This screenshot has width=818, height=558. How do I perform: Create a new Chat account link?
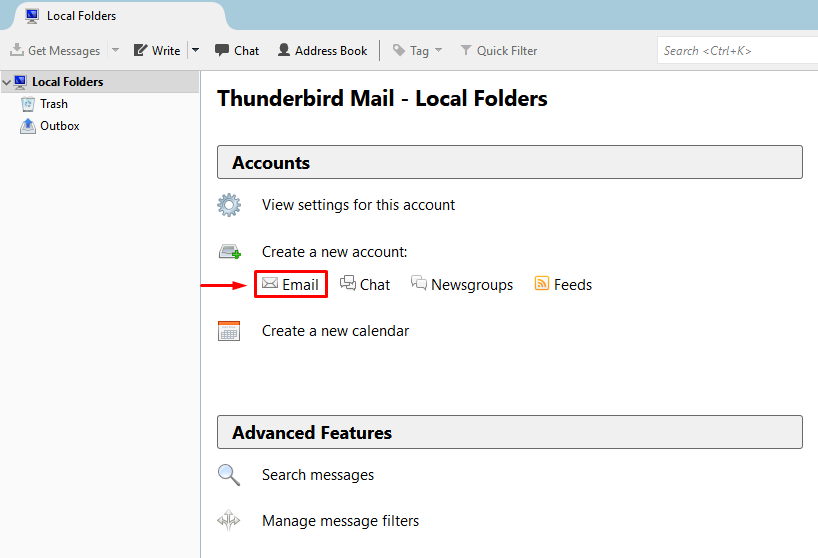pyautogui.click(x=365, y=284)
